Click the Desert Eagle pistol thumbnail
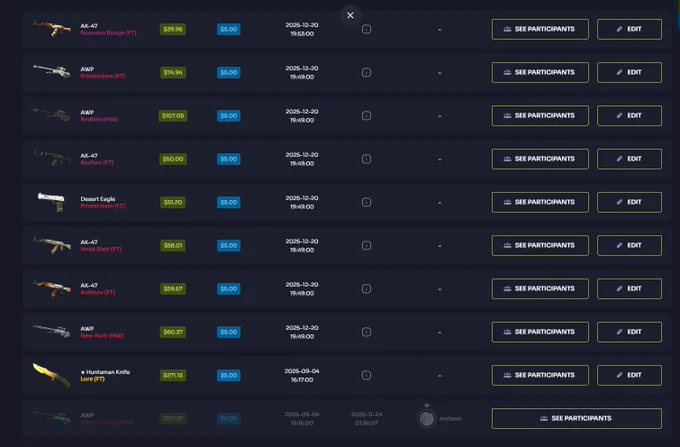This screenshot has width=680, height=447. click(x=51, y=202)
